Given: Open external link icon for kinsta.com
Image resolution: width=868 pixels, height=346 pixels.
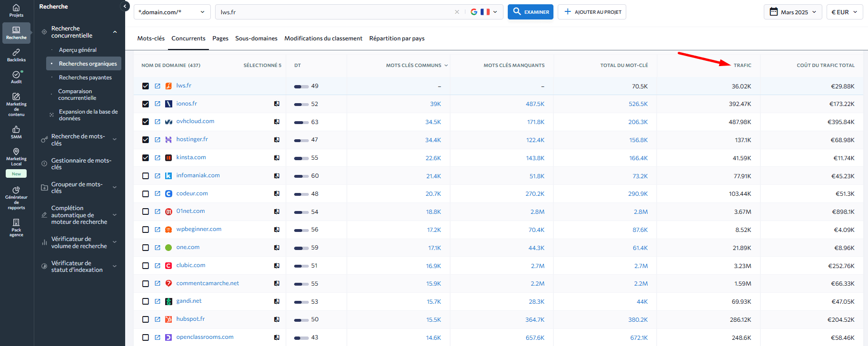Looking at the screenshot, I should pyautogui.click(x=158, y=158).
